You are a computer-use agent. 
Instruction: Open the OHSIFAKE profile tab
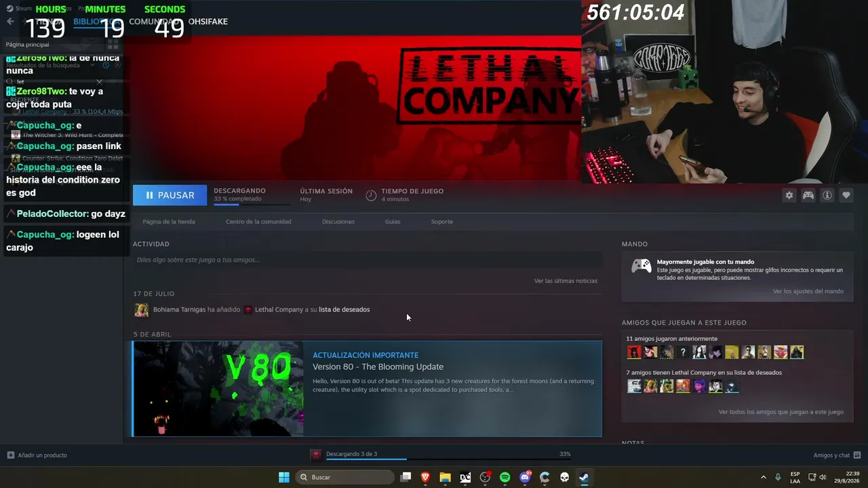(x=208, y=21)
